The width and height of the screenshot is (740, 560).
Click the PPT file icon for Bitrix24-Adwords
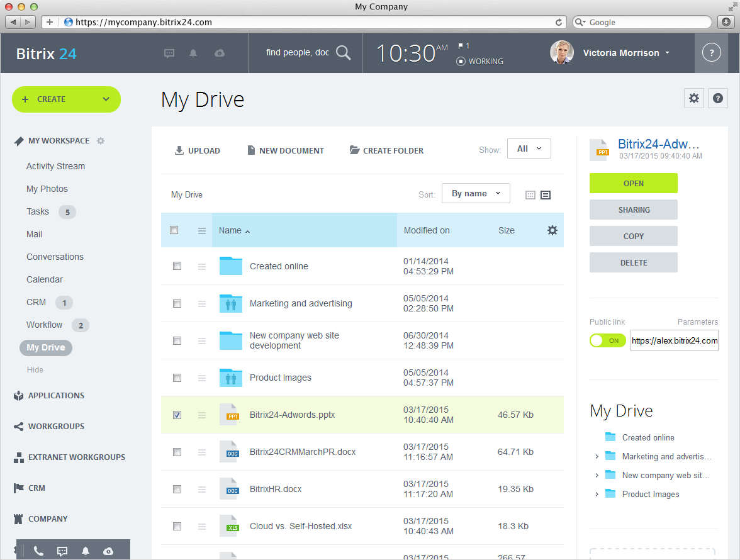coord(230,415)
